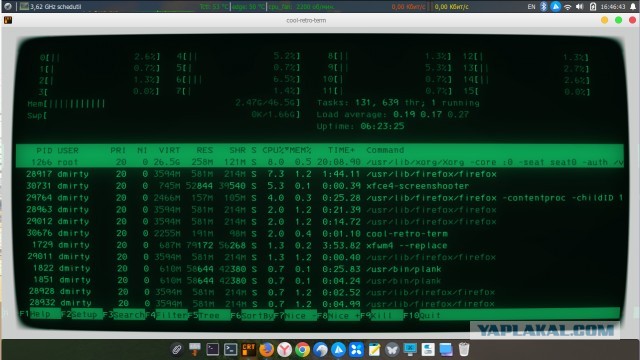
Task: Open the F6 SortBy menu
Action: 252,315
